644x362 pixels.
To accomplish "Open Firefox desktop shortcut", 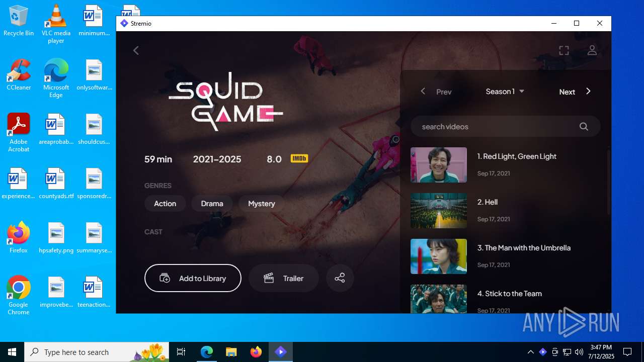I will click(x=19, y=238).
